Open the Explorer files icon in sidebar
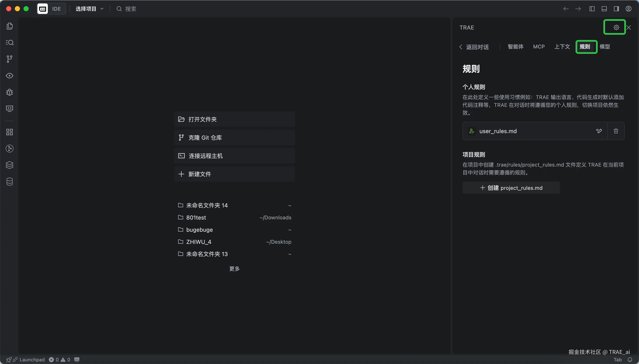 10,26
